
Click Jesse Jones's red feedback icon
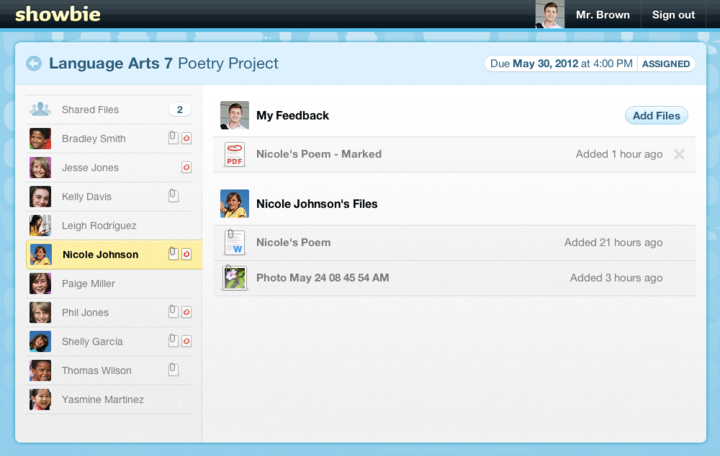(x=186, y=167)
